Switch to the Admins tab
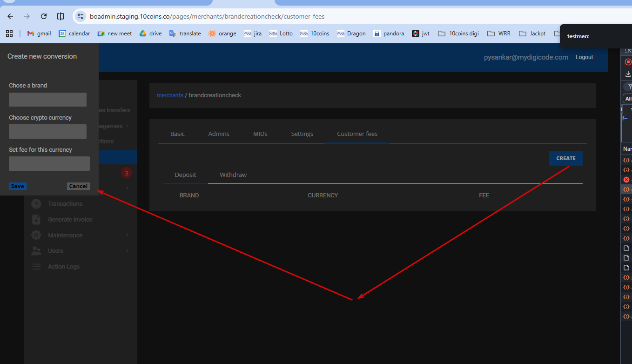The height and width of the screenshot is (364, 632). (219, 134)
